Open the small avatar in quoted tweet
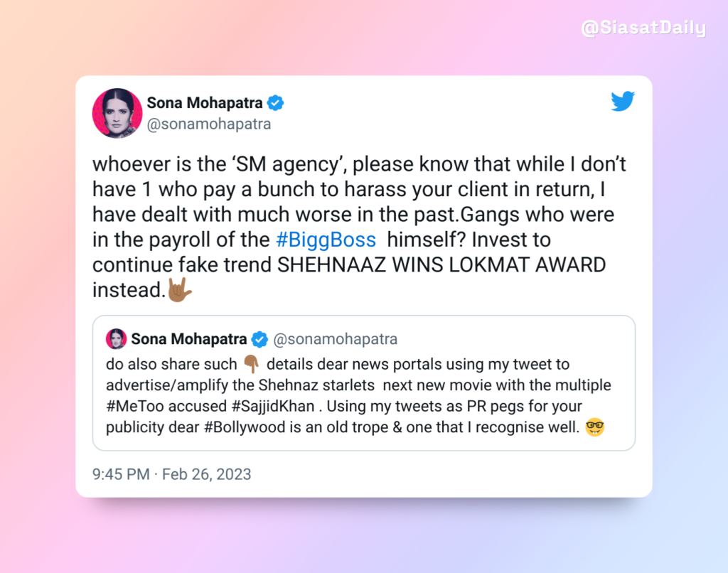This screenshot has height=573, width=728. click(x=116, y=339)
